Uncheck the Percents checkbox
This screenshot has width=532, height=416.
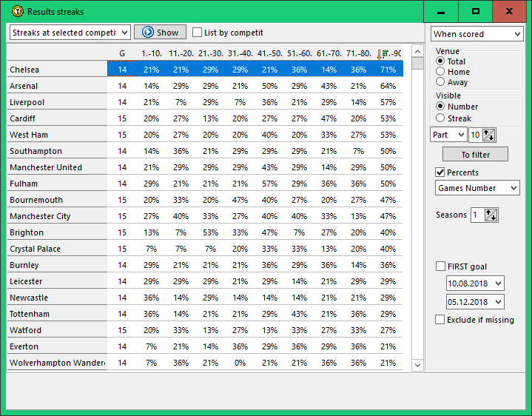click(x=440, y=172)
